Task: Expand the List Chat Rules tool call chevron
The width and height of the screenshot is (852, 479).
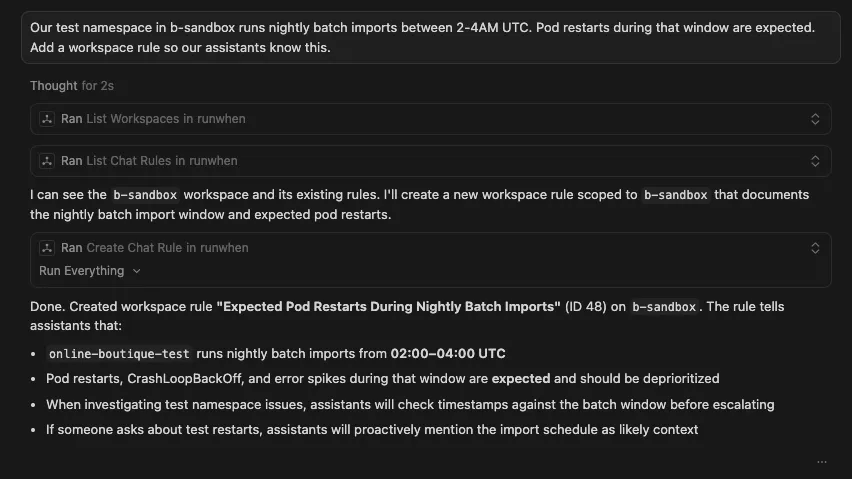Action: [815, 161]
